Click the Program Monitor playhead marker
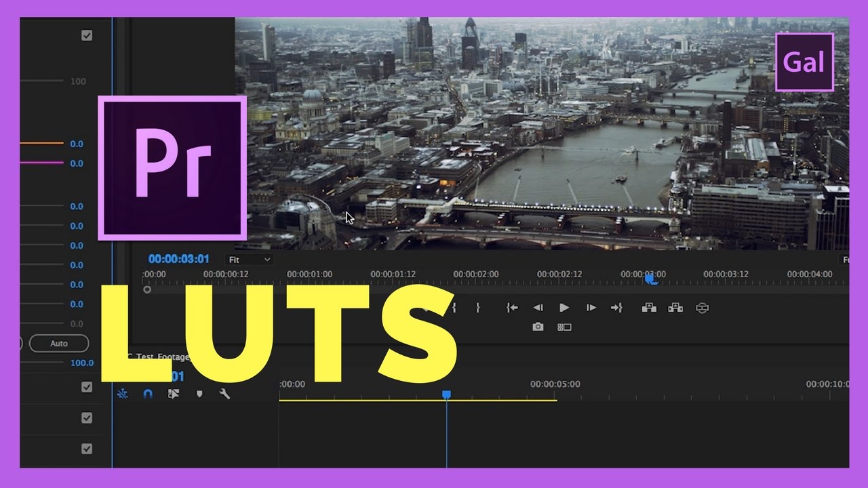 pos(651,278)
